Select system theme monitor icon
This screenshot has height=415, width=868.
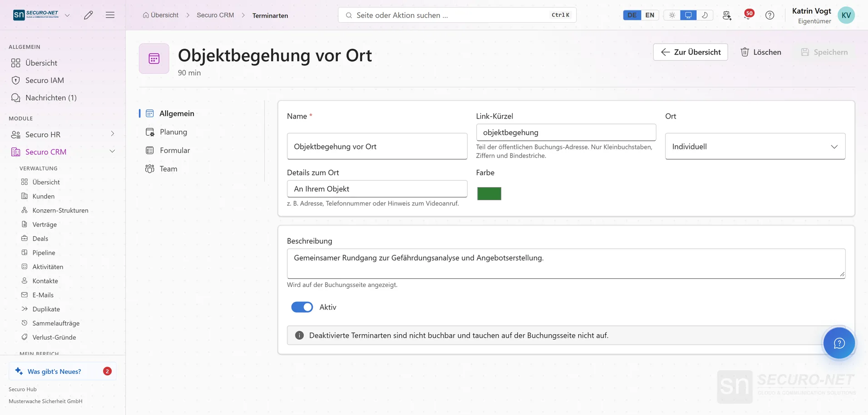pos(688,15)
